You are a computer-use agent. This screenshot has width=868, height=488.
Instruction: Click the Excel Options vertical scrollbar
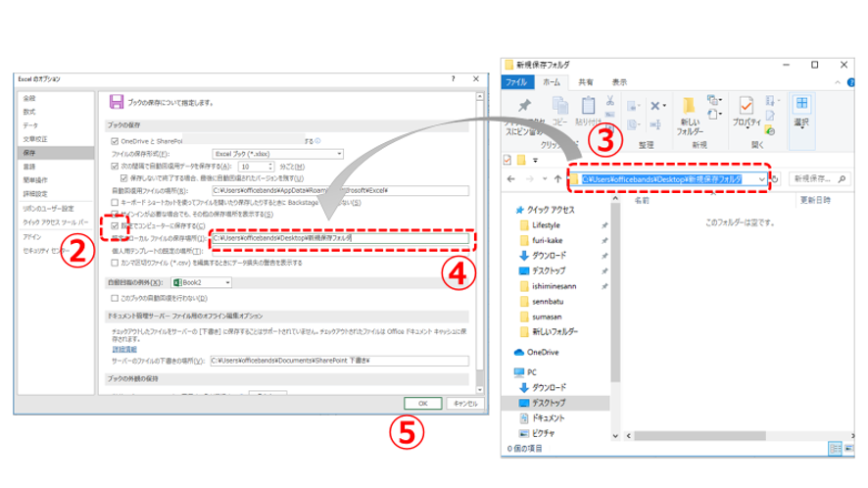479,243
